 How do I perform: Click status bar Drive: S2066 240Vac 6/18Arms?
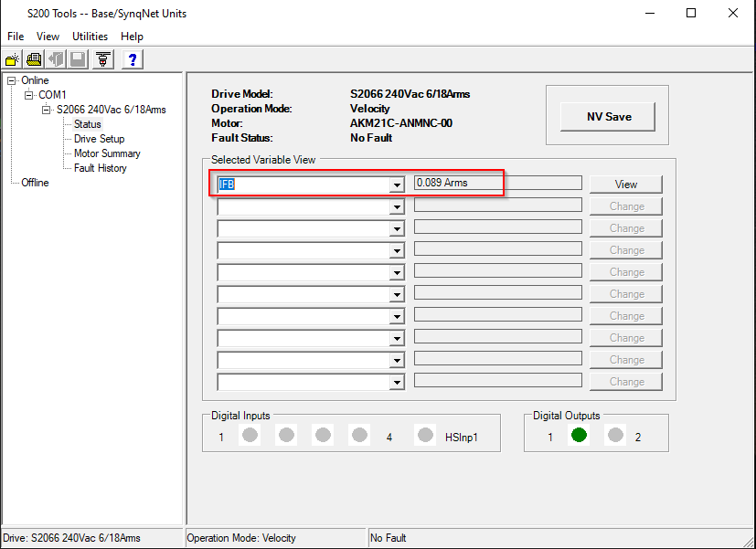pos(92,538)
